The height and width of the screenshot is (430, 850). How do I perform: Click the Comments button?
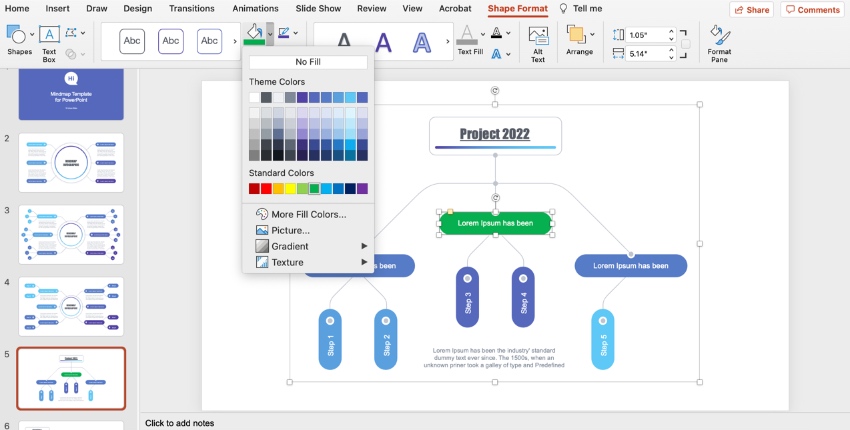tap(813, 9)
